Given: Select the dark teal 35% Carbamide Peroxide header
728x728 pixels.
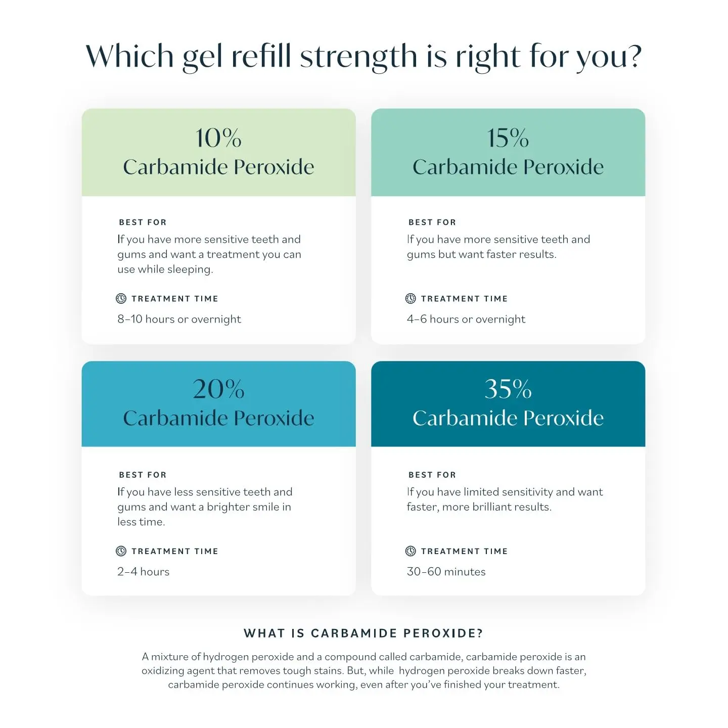Looking at the screenshot, I should tap(508, 404).
